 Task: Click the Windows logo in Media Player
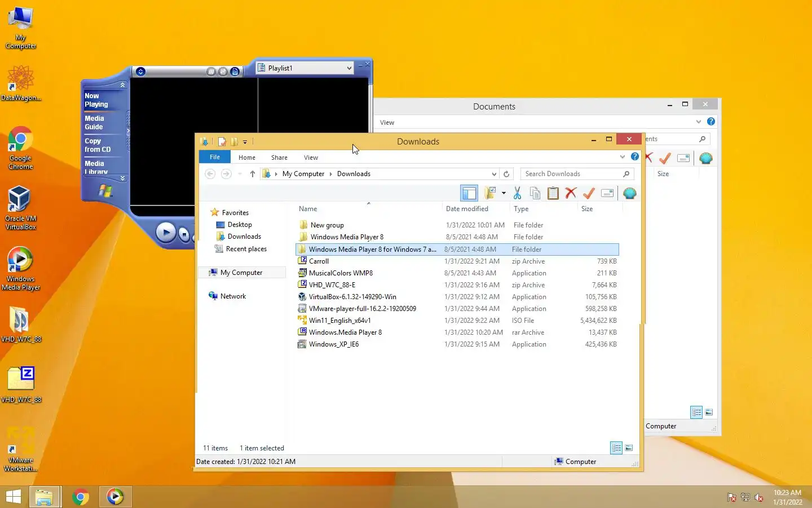click(105, 190)
